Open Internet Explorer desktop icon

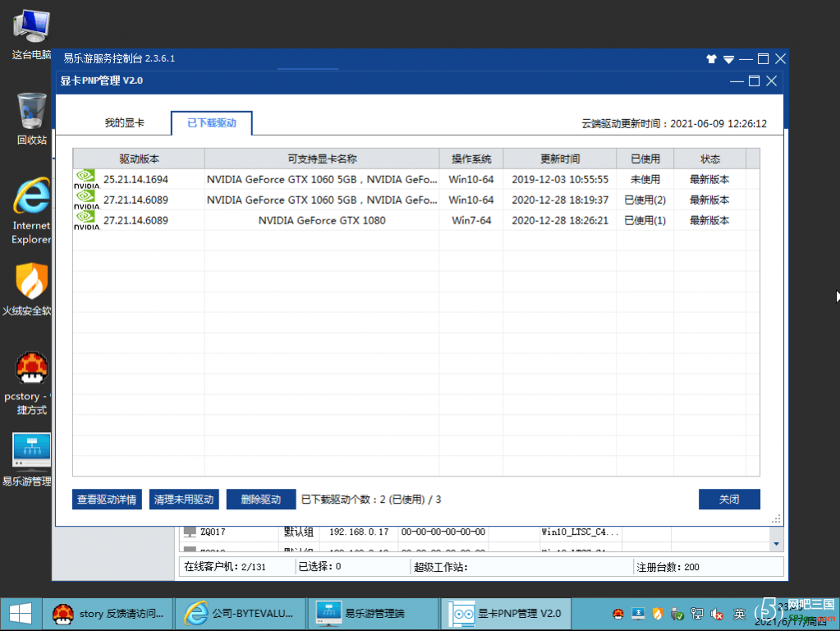tap(31, 211)
